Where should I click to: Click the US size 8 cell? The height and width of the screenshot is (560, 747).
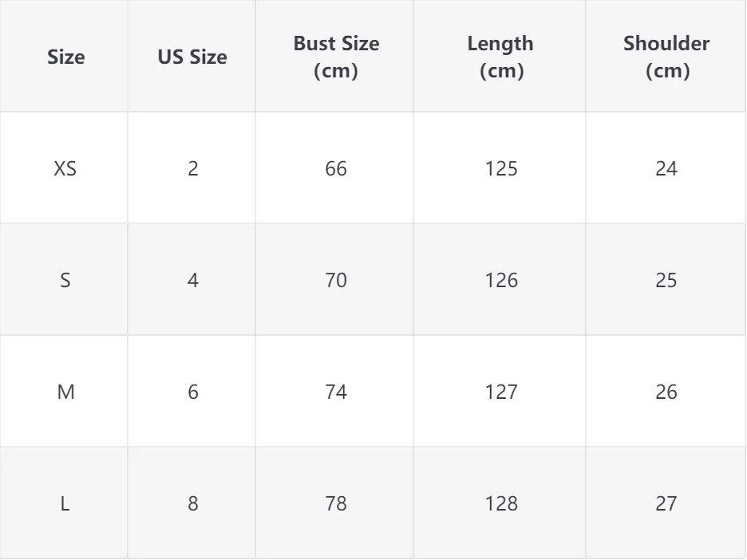193,503
